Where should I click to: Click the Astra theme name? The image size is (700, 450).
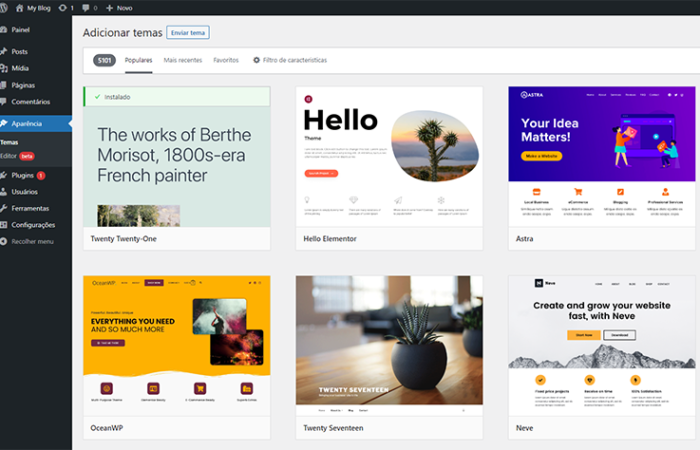[x=525, y=239]
